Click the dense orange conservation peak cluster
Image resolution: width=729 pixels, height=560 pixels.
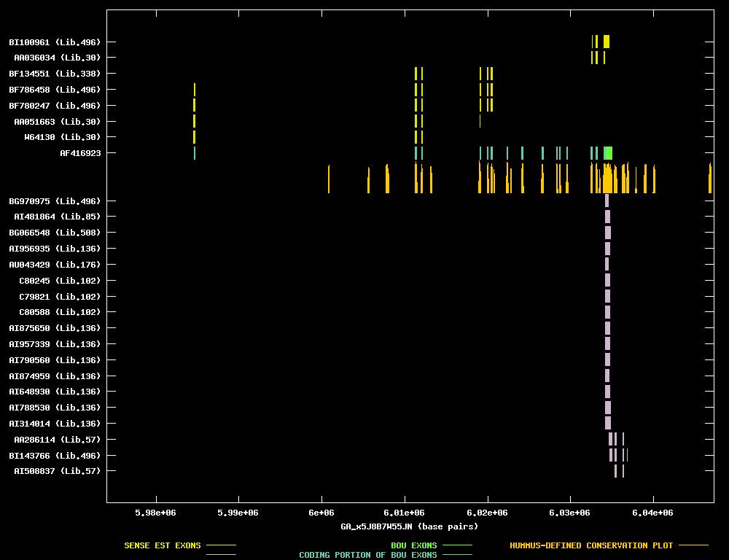[609, 178]
